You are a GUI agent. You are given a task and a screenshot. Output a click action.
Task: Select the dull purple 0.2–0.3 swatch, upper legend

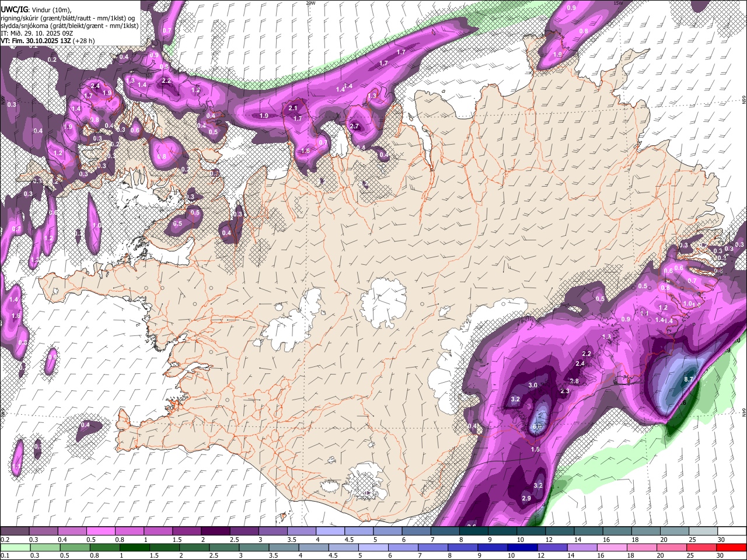point(15,531)
